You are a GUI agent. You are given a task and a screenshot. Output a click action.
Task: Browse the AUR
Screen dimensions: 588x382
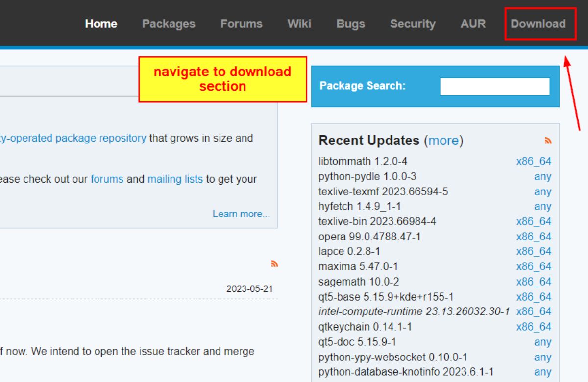(472, 23)
